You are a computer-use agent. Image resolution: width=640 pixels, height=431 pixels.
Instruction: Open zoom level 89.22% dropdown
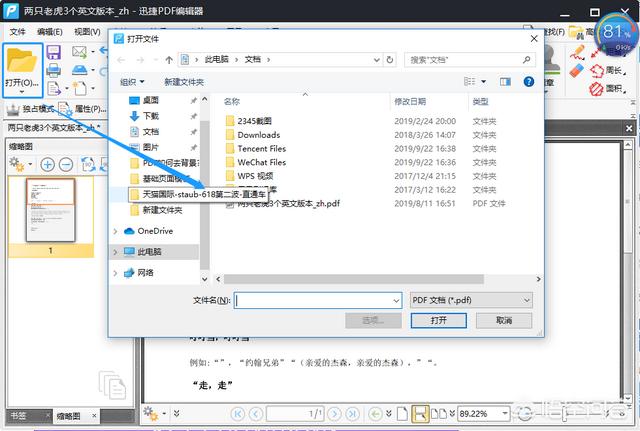pyautogui.click(x=505, y=413)
